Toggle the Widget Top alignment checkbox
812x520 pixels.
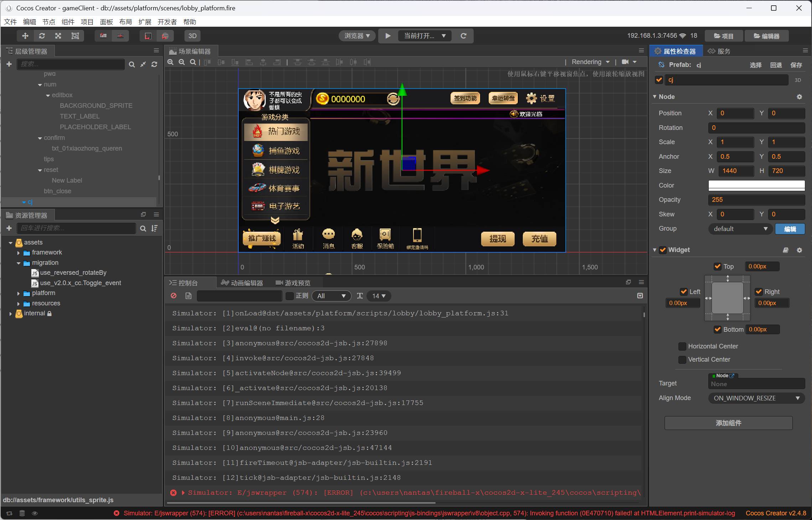coord(718,266)
